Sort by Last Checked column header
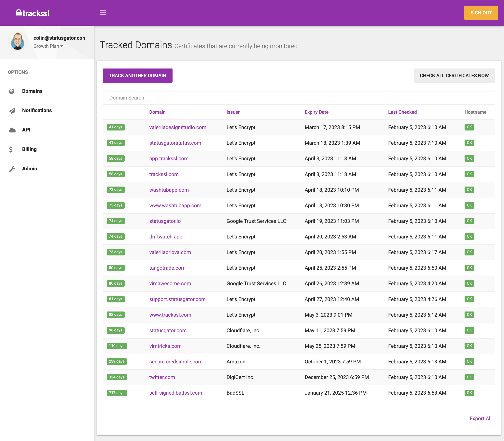This screenshot has width=504, height=441. pos(402,112)
